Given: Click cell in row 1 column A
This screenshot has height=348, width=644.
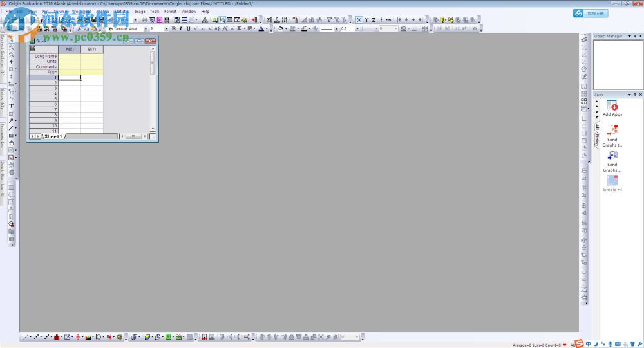Looking at the screenshot, I should [70, 77].
